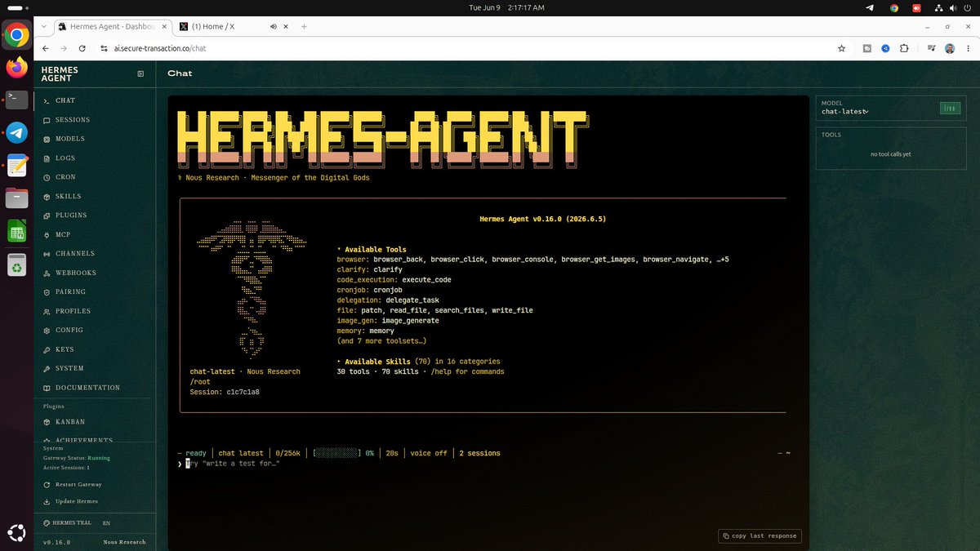The width and height of the screenshot is (980, 551).
Task: Click the MCP plug icon
Action: coord(47,235)
